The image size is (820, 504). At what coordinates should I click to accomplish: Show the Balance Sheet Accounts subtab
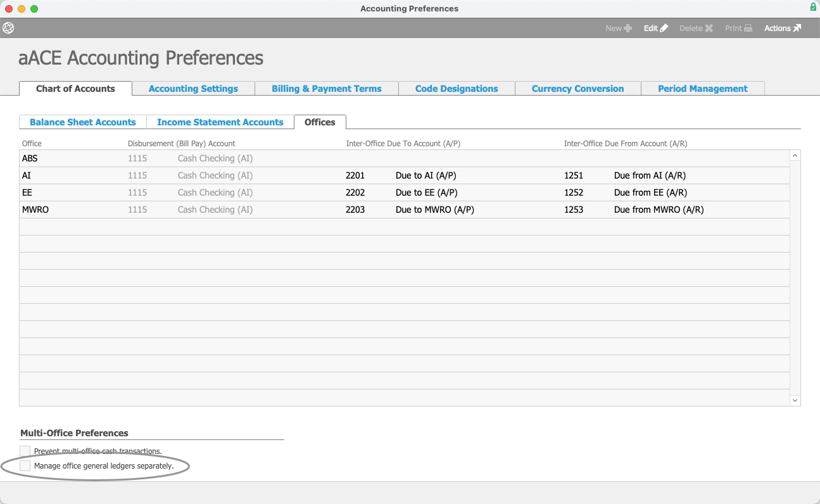(x=83, y=122)
